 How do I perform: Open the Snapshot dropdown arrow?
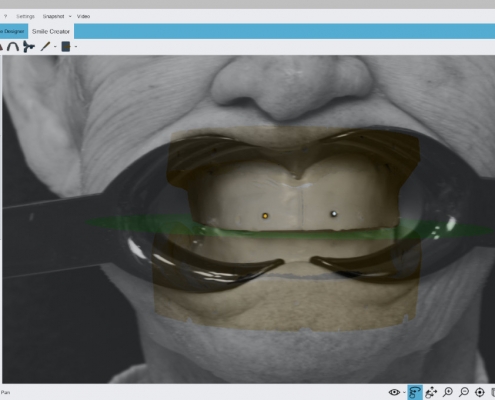70,16
